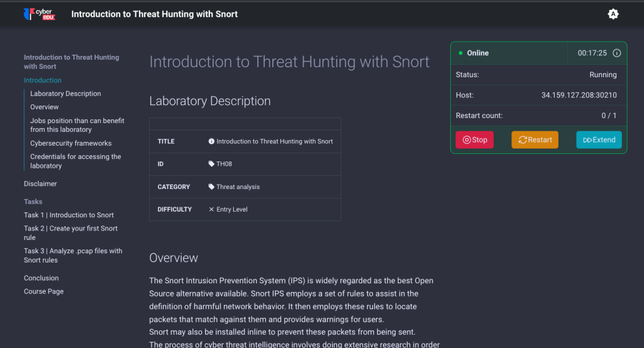The image size is (644, 348).
Task: Open Task 2 Create your first Snort rule
Action: [x=70, y=232]
